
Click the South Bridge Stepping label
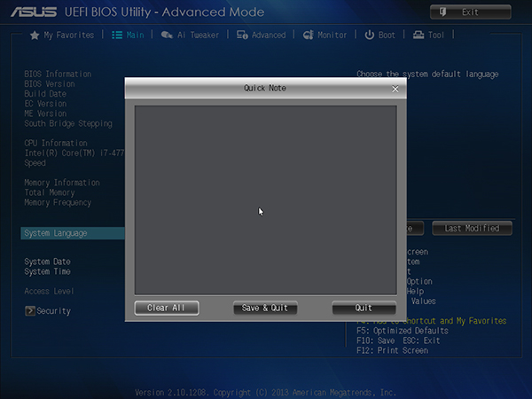point(68,123)
